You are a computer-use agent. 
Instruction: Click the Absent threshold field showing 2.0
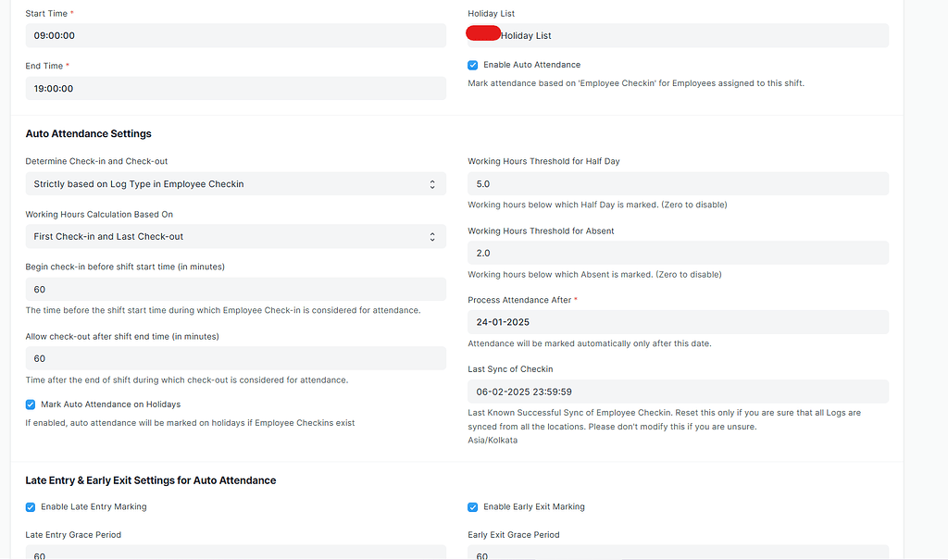[678, 253]
